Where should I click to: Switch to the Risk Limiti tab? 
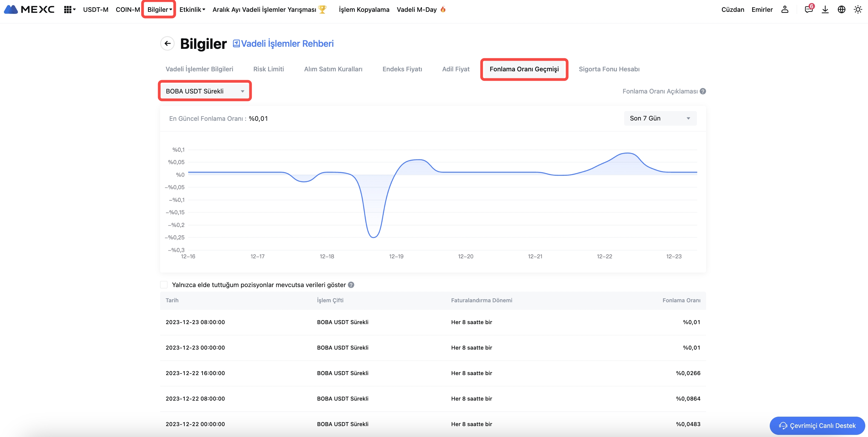coord(268,69)
